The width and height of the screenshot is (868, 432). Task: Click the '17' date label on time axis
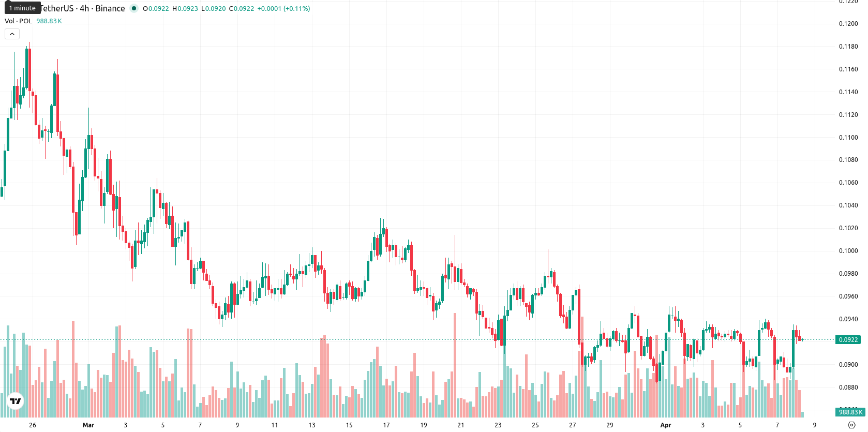tap(386, 425)
